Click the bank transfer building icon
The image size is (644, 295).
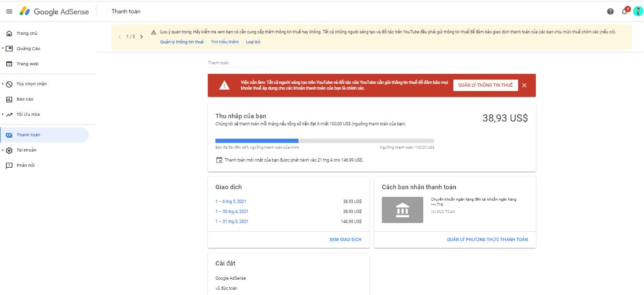(x=402, y=210)
